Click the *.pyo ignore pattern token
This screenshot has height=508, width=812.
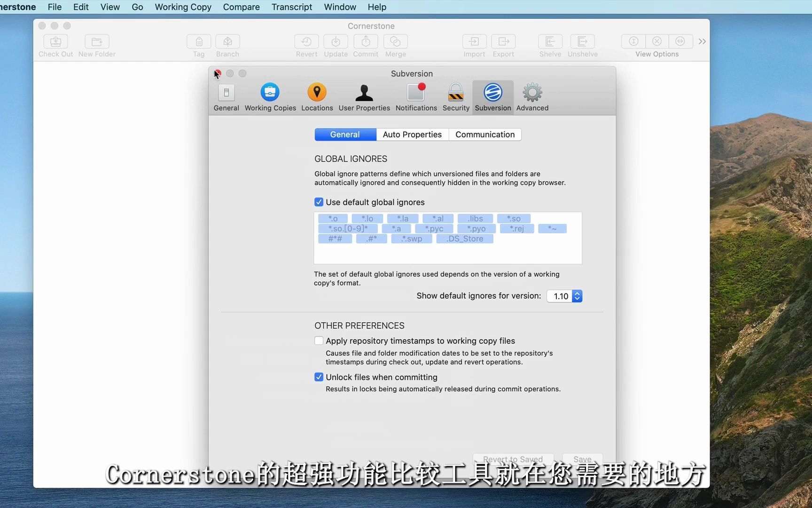476,229
